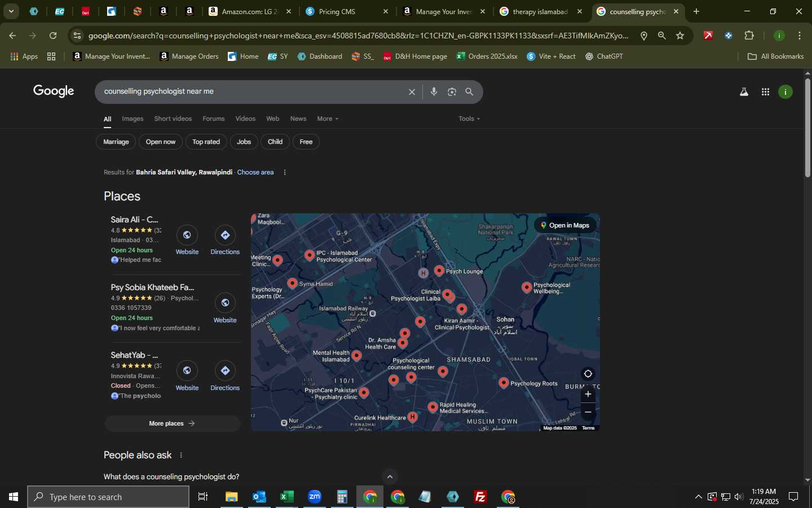
Task: Open All Bookmarks folder
Action: (x=775, y=56)
